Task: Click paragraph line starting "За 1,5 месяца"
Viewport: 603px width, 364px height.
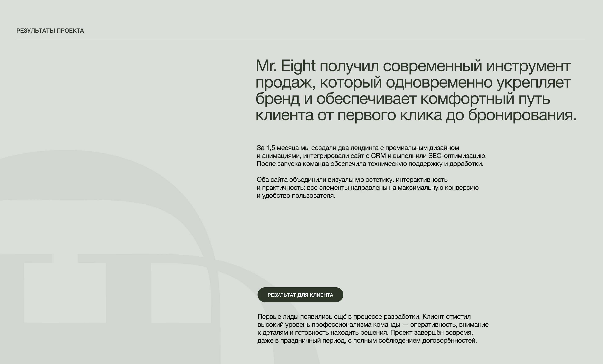Action: tap(358, 148)
